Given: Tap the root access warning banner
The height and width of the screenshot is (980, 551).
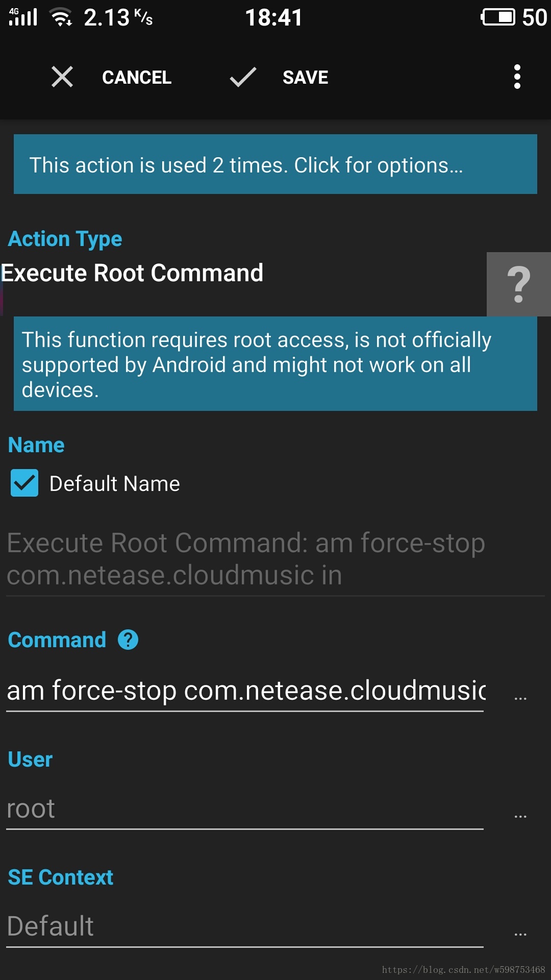Looking at the screenshot, I should tap(275, 364).
